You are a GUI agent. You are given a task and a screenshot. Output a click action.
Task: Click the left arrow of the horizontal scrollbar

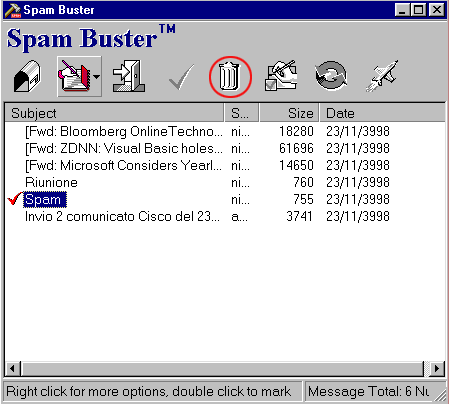pos(12,369)
